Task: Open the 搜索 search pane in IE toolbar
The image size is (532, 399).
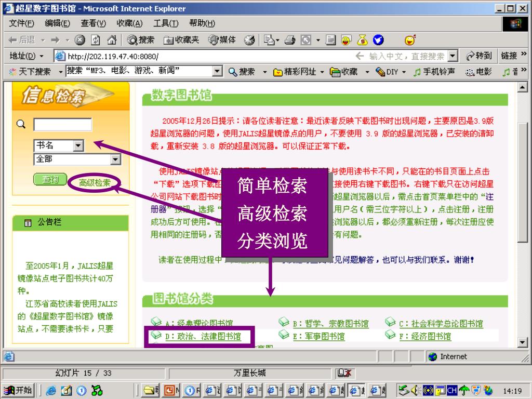Action: click(141, 40)
